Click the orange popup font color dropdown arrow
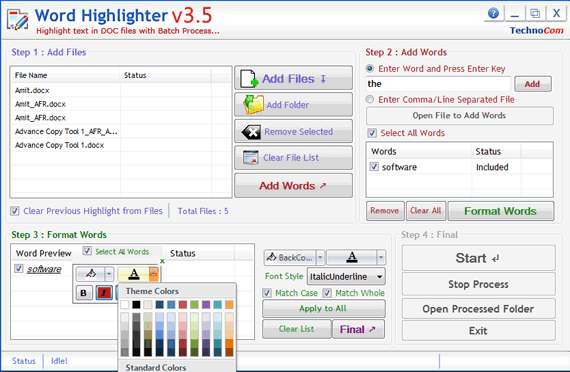Image resolution: width=570 pixels, height=372 pixels. coord(153,274)
